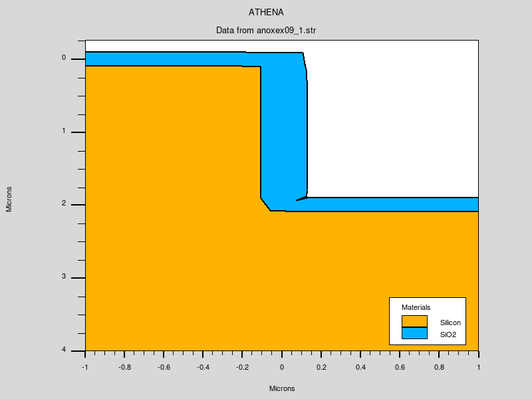The width and height of the screenshot is (532, 399).
Task: Click the 4 tick label on y-axis
Action: point(64,350)
